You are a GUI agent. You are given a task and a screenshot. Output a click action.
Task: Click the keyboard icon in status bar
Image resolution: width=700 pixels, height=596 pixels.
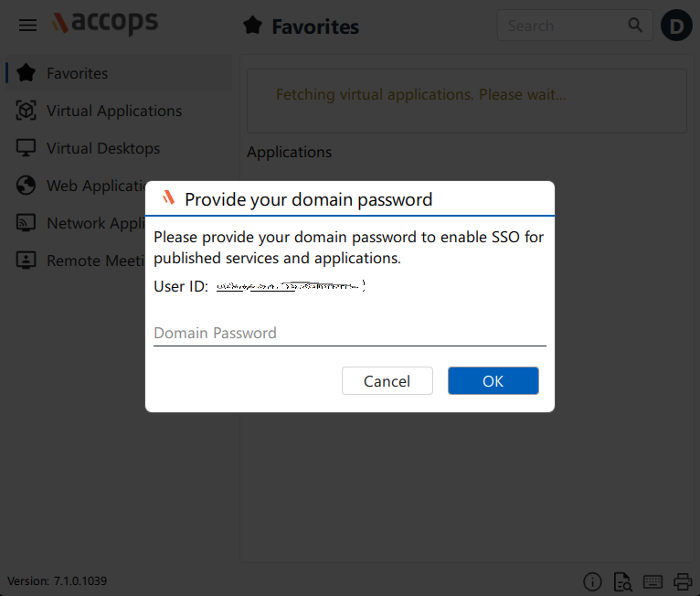point(652,581)
